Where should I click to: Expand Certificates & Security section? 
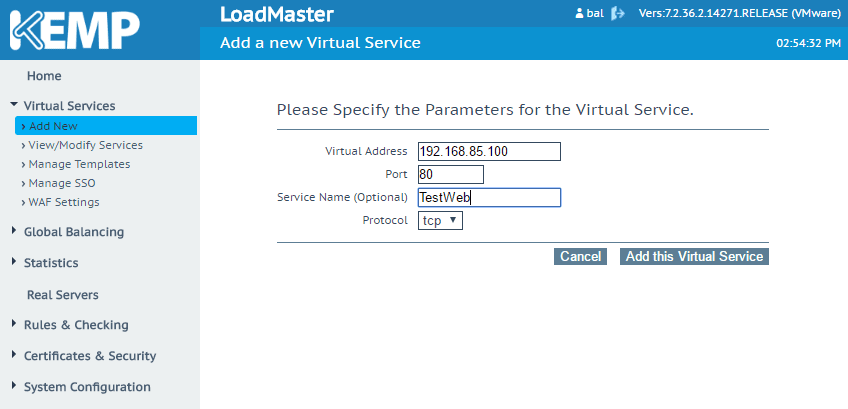(89, 356)
